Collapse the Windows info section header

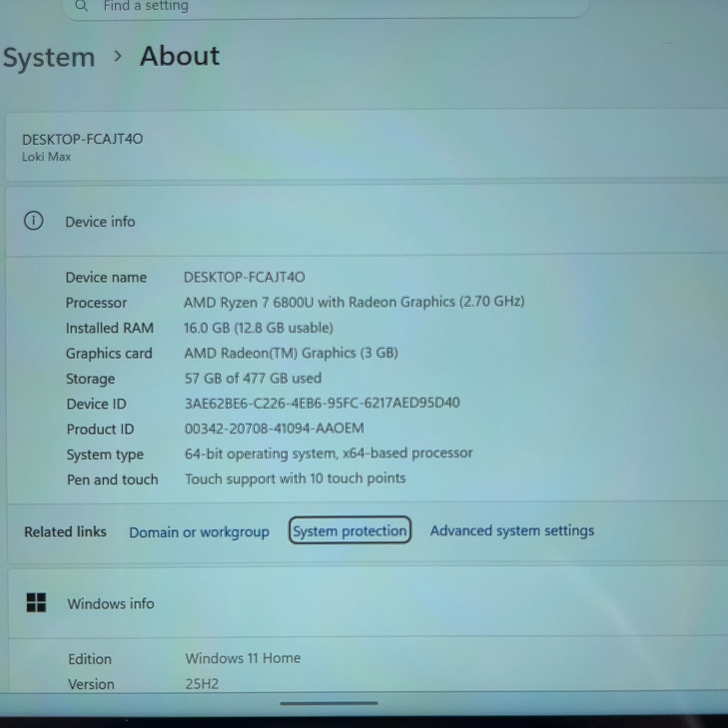tap(368, 603)
